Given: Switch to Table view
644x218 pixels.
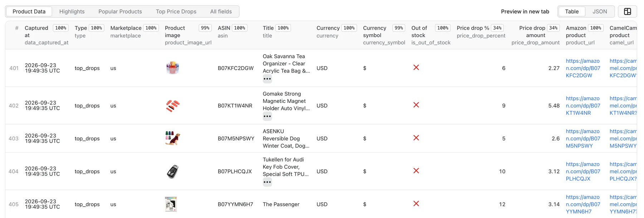Looking at the screenshot, I should coord(572,11).
